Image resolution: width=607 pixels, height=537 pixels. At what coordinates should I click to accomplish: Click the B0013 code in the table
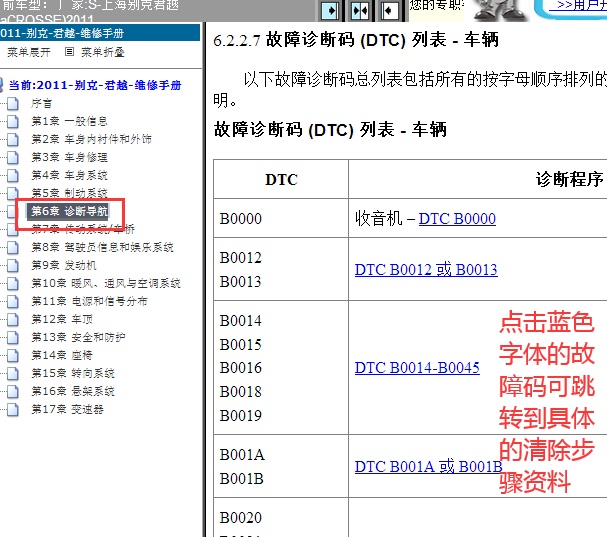pos(241,282)
